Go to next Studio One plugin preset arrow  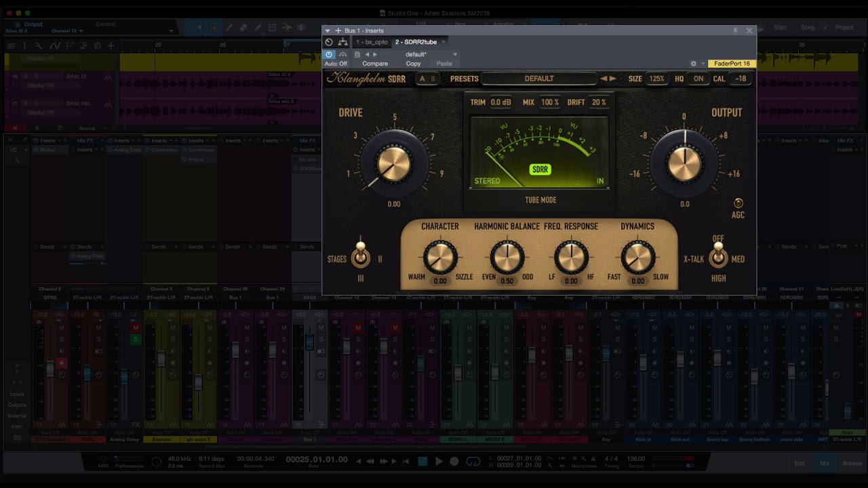375,54
